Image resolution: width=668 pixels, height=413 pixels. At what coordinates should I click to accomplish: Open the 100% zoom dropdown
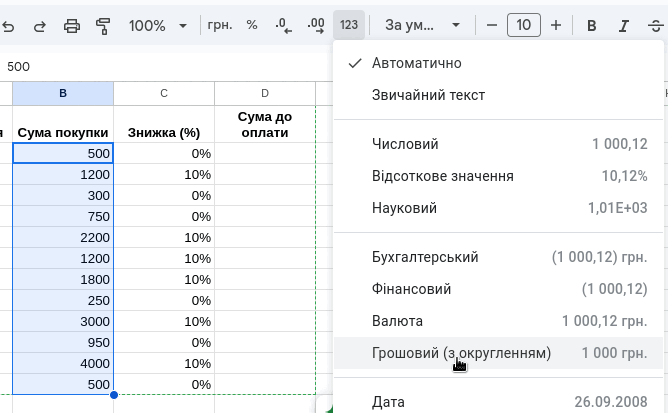[158, 26]
